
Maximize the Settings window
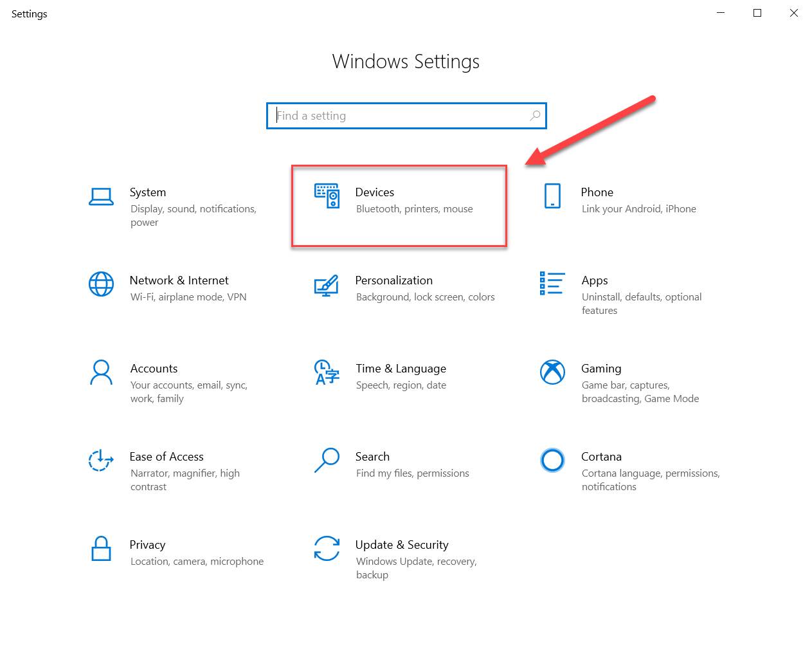[x=757, y=13]
